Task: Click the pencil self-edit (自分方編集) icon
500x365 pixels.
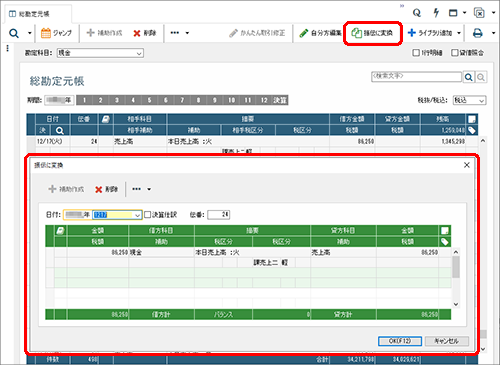Action: click(303, 33)
